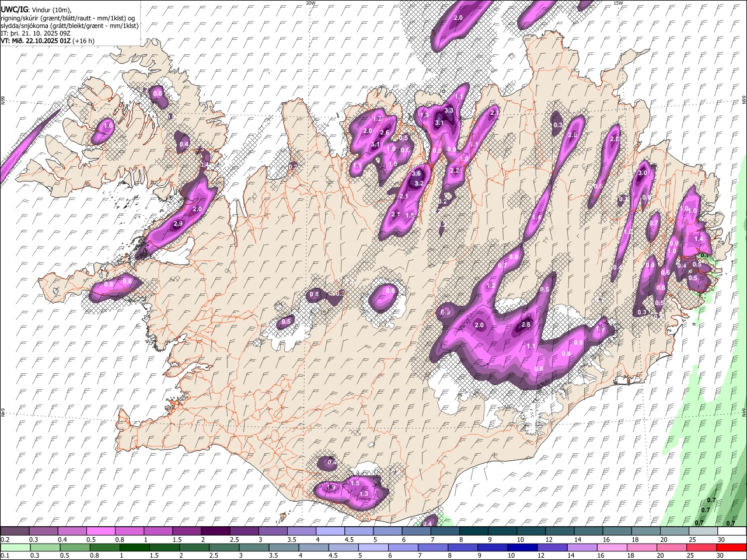Image resolution: width=747 pixels, height=560 pixels.
Task: Select the darkest green swatch between 1 and 1.5
Action: coord(135,548)
